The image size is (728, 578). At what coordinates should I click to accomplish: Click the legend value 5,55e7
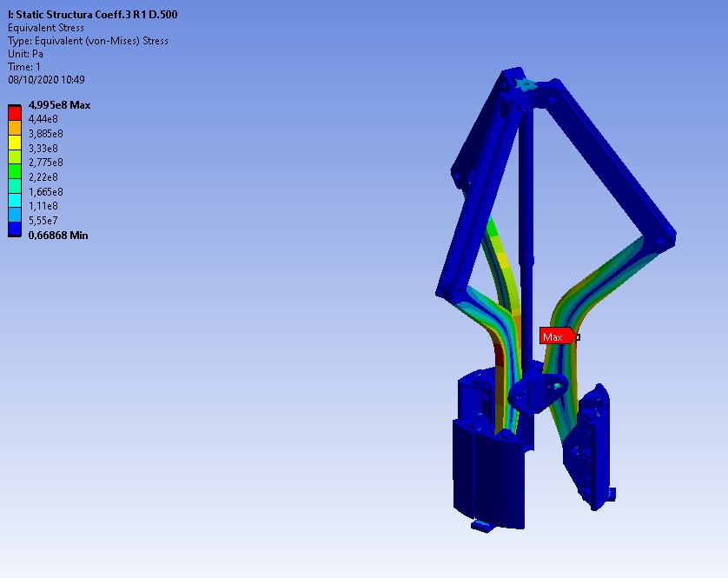coord(43,220)
